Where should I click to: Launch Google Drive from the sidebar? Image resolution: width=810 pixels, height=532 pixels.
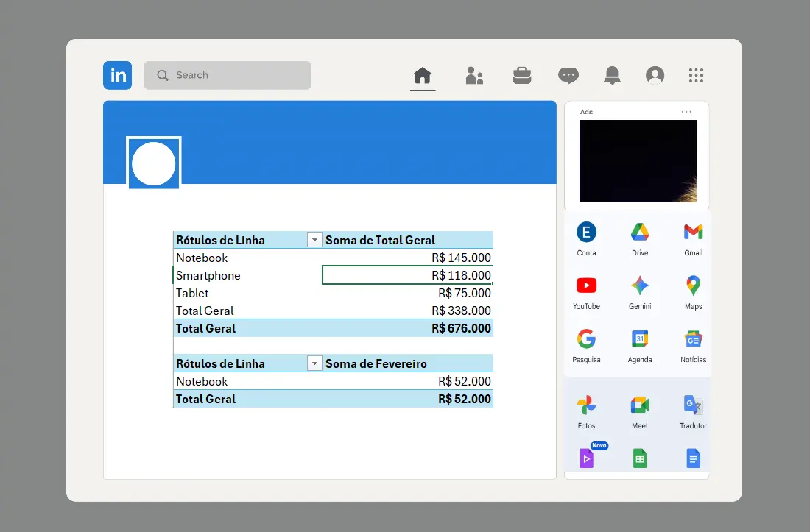[x=640, y=232]
